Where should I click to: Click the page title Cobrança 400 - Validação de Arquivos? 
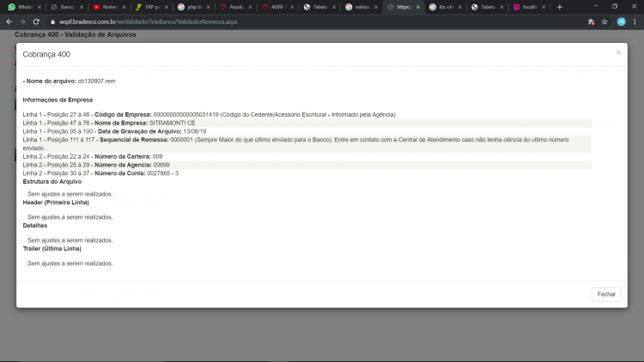pyautogui.click(x=76, y=34)
